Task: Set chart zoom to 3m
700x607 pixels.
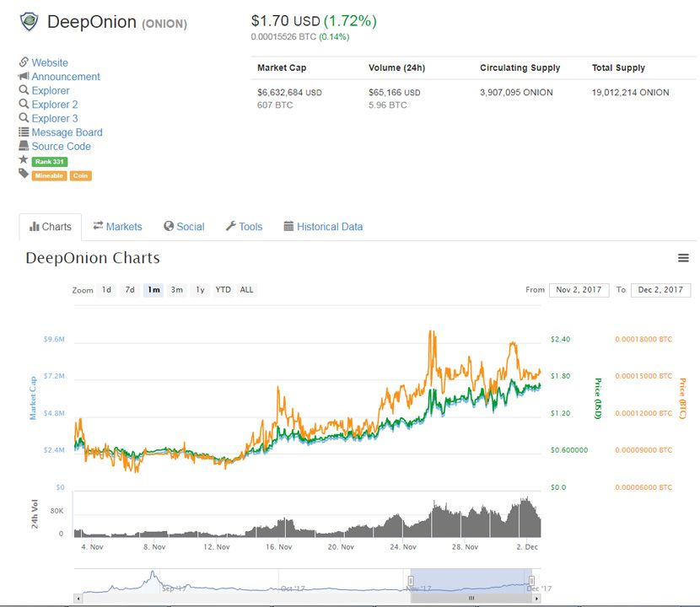Action: [177, 290]
